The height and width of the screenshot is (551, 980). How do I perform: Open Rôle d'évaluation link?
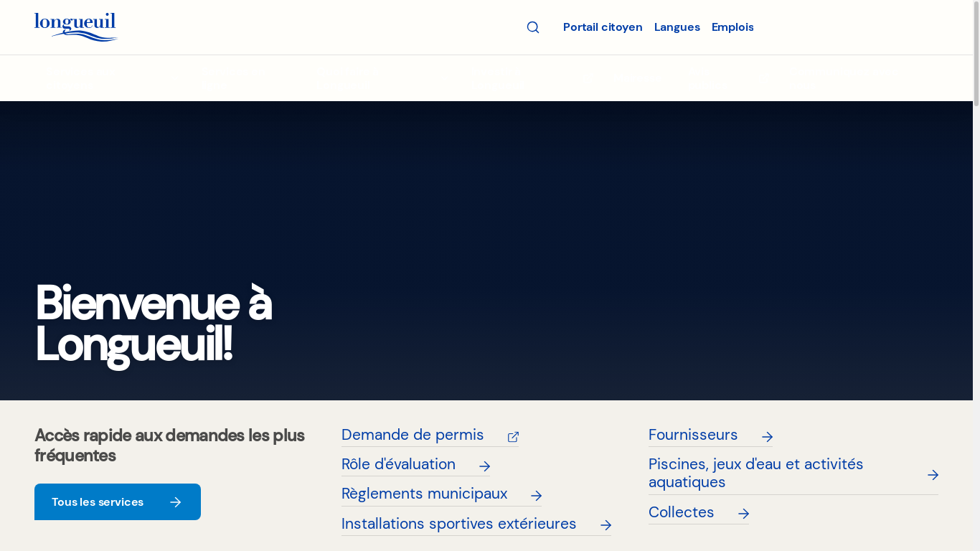[415, 465]
